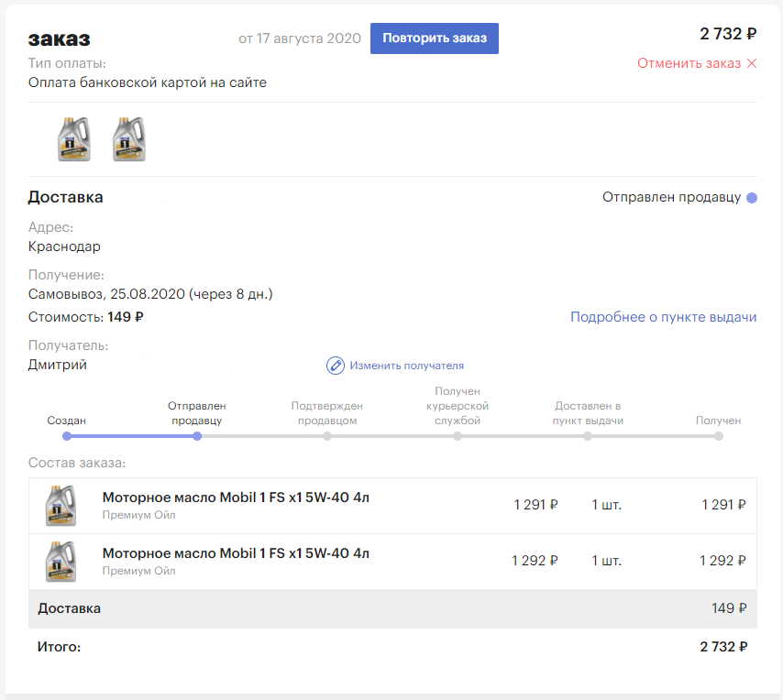Click recipient name Дмитрий
This screenshot has height=700, width=783.
click(x=58, y=365)
